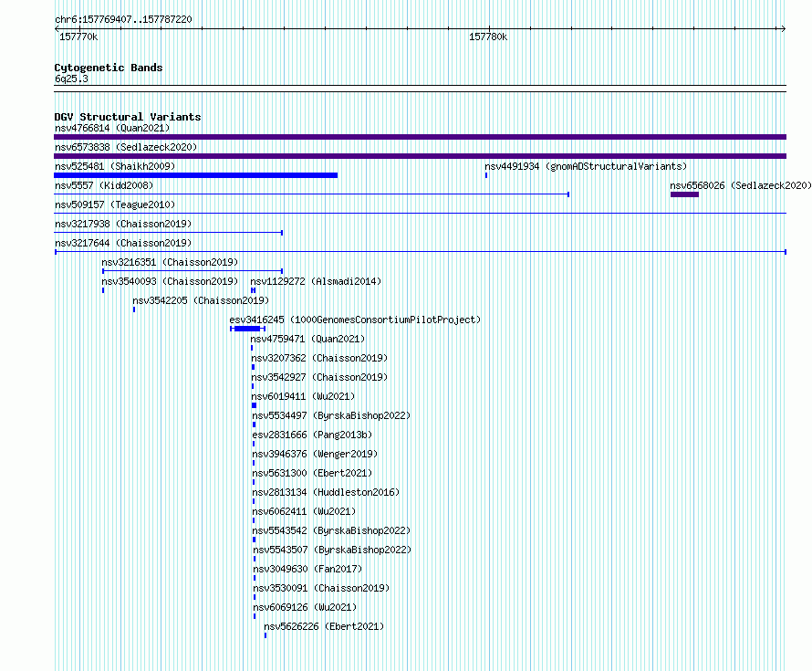Open variant label nsv2813134 (Huddleston2016)

tap(326, 492)
